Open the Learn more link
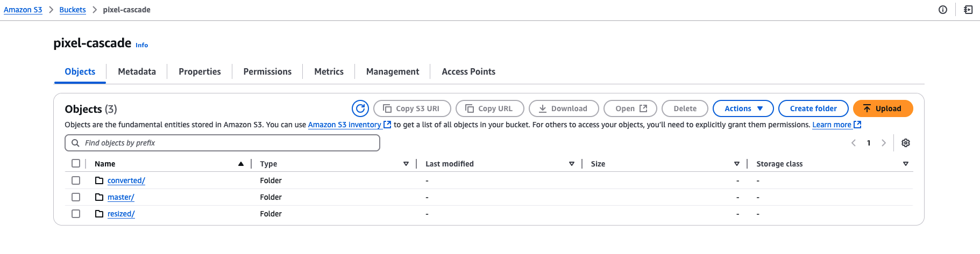The height and width of the screenshot is (254, 980). click(832, 125)
